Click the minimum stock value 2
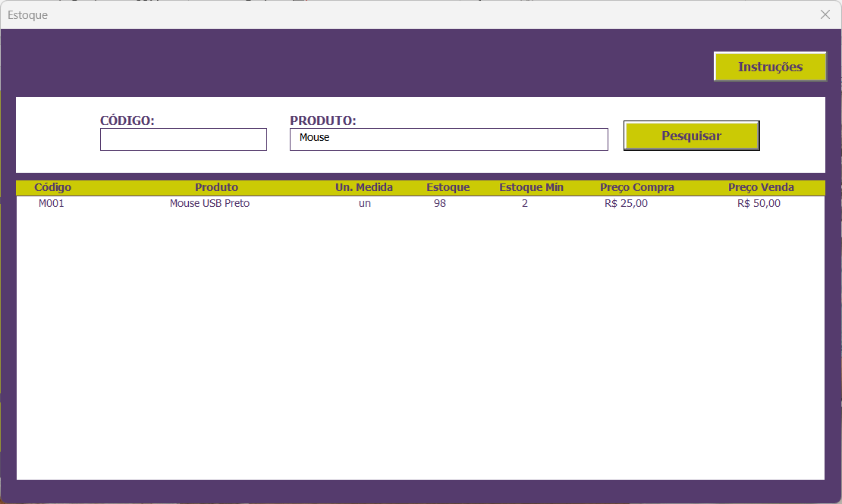Viewport: 842px width, 504px height. (x=525, y=203)
